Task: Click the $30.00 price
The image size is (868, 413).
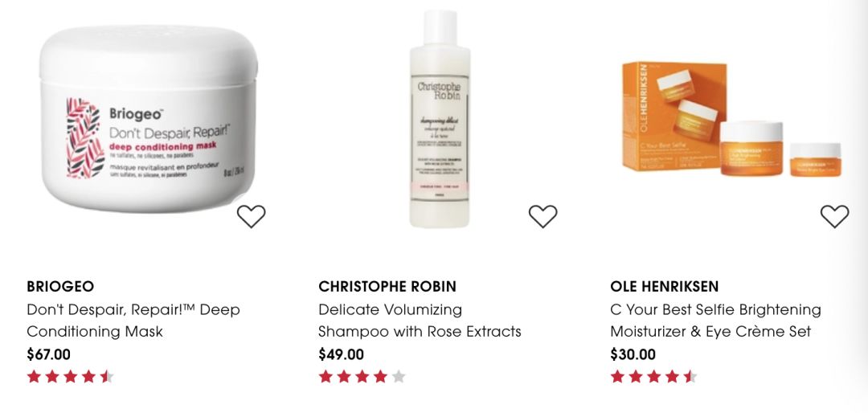Action: click(633, 354)
